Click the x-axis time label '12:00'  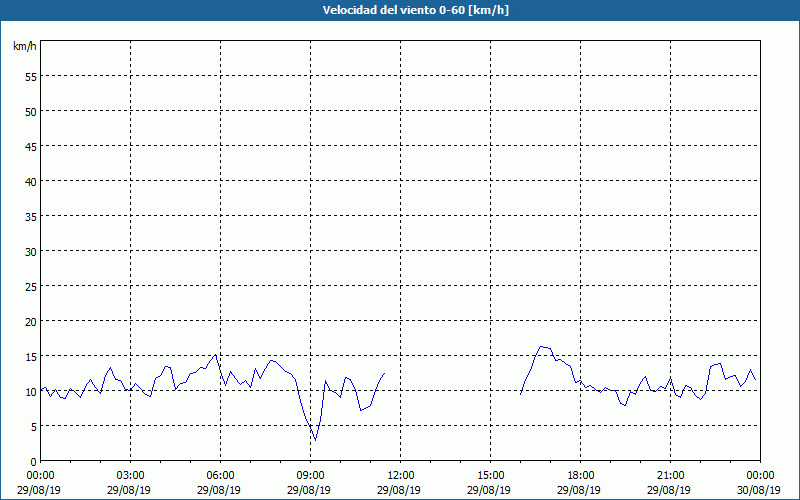point(401,476)
